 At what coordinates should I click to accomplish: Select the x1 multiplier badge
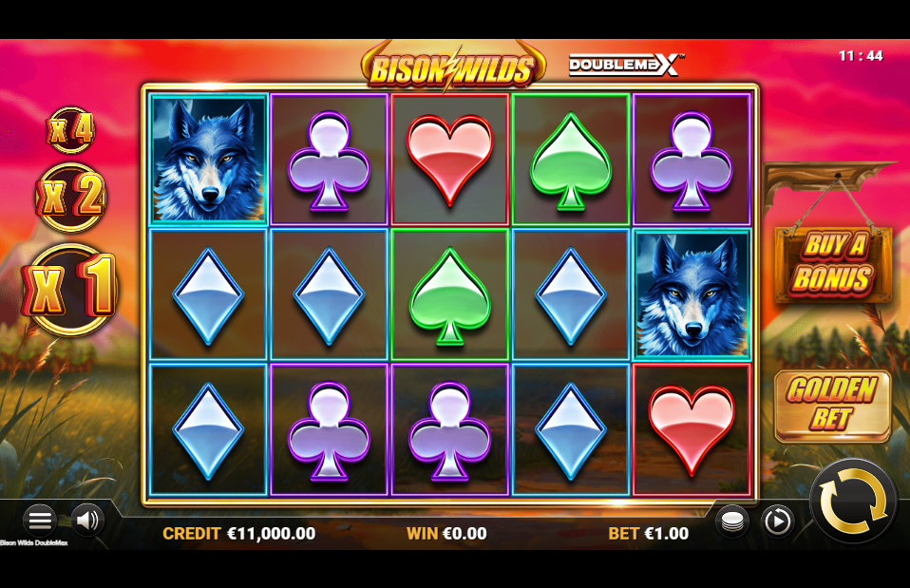[x=69, y=289]
